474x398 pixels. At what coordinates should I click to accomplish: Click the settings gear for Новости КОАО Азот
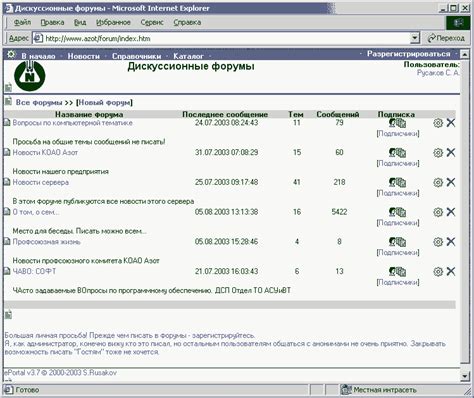(438, 153)
